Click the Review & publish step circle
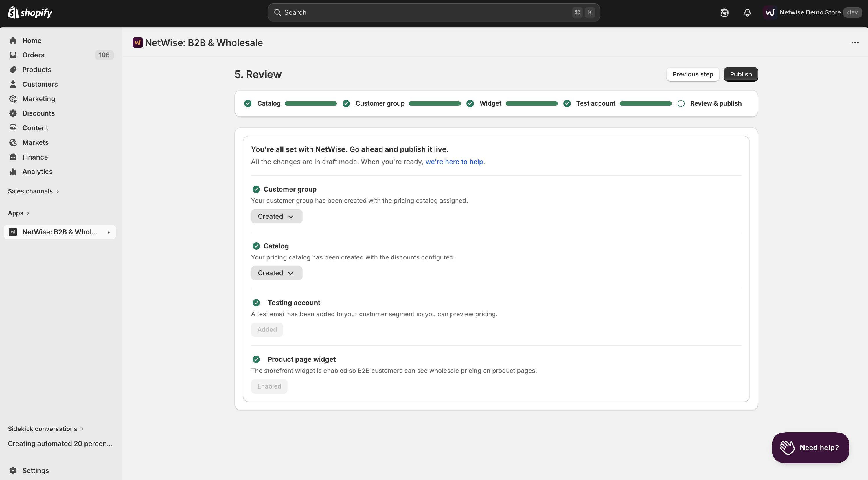The image size is (868, 480). (x=681, y=103)
